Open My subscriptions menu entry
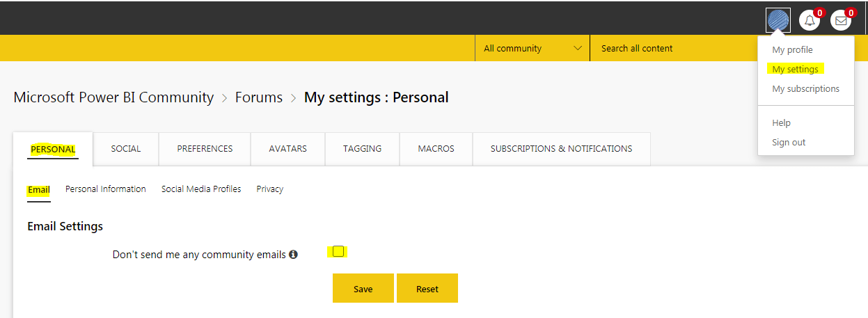 [x=805, y=89]
